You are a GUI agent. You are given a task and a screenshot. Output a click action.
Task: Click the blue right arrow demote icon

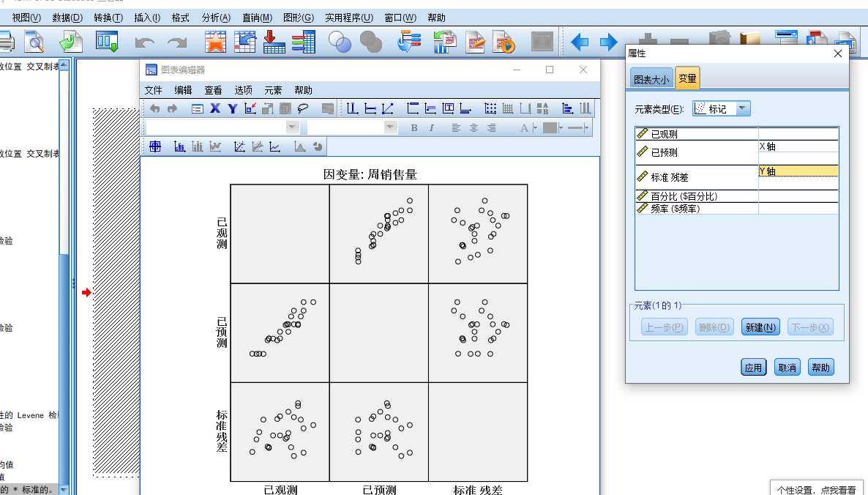point(608,42)
